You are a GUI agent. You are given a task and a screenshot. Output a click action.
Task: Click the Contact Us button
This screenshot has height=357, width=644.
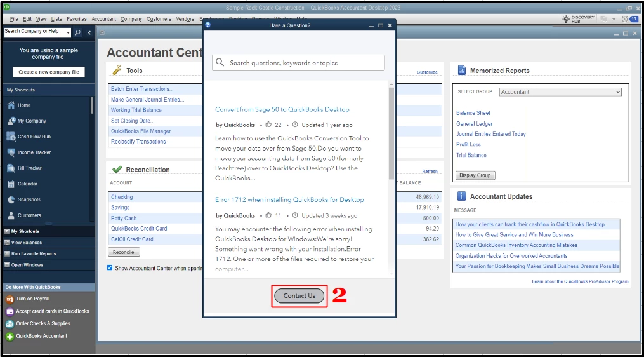tap(299, 296)
